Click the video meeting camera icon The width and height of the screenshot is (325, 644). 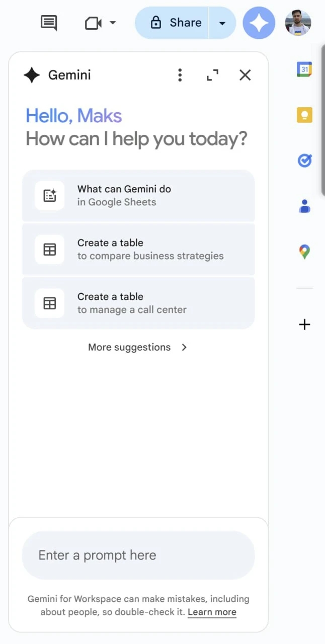[93, 23]
